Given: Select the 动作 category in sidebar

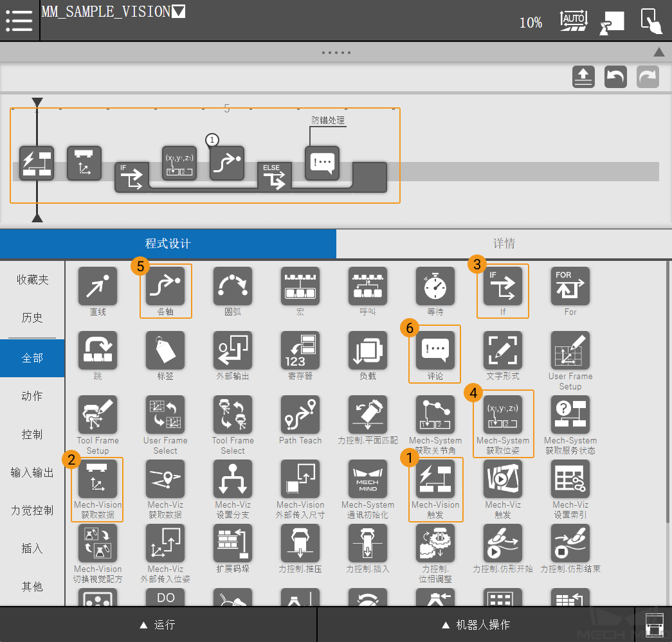Looking at the screenshot, I should pos(32,397).
